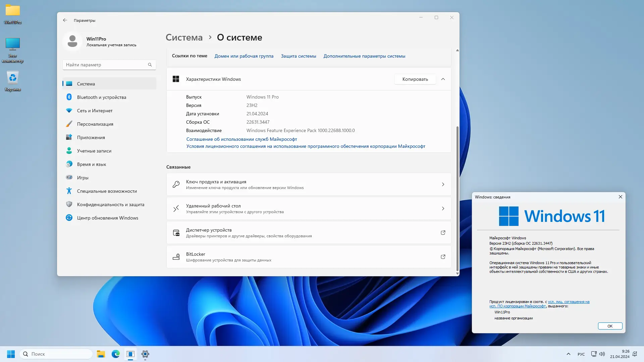Open Защита системы link

pyautogui.click(x=298, y=56)
